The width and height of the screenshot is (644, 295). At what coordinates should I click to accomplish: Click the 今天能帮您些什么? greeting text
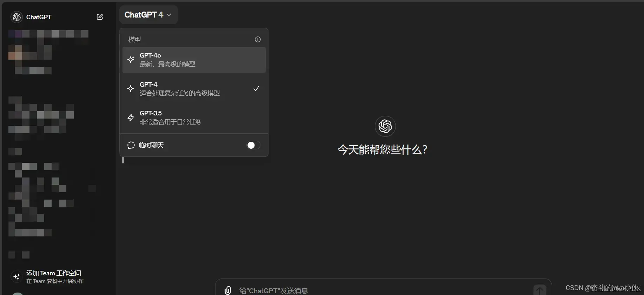pos(383,150)
